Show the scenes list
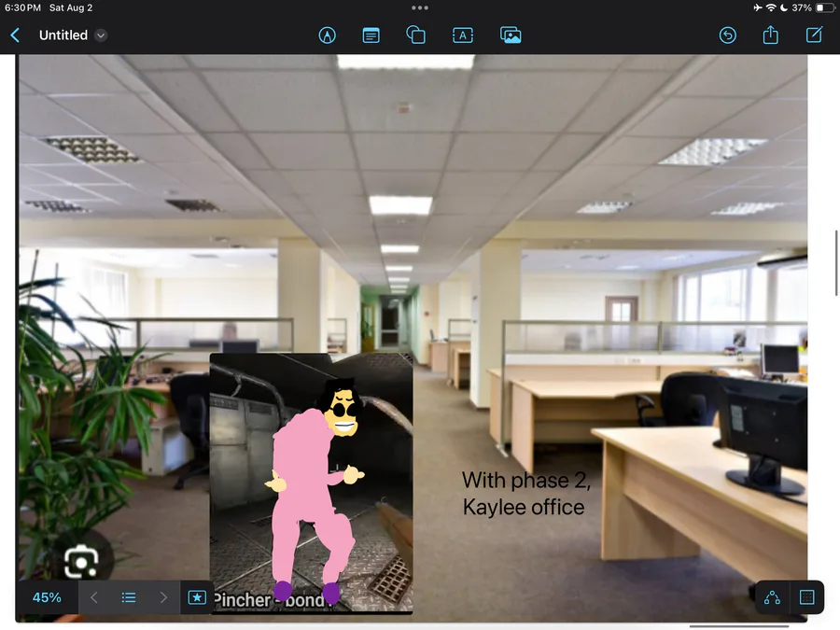 pyautogui.click(x=129, y=597)
